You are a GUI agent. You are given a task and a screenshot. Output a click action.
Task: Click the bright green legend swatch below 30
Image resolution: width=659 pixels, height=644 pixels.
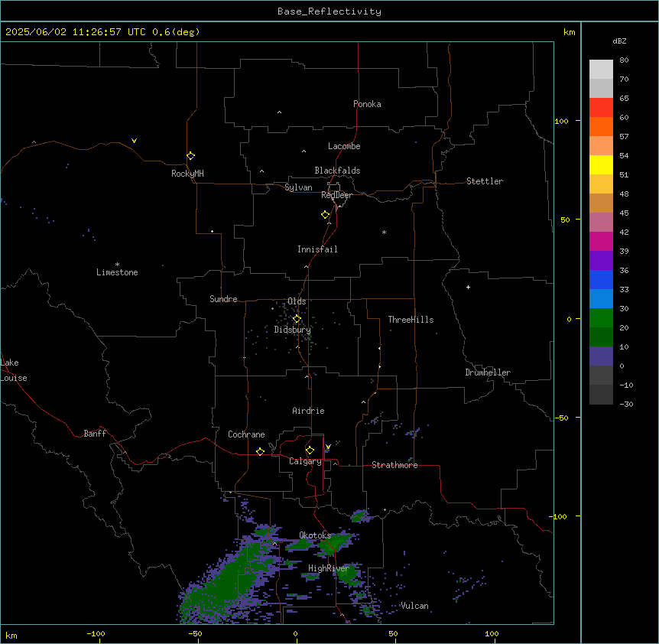[x=601, y=318]
